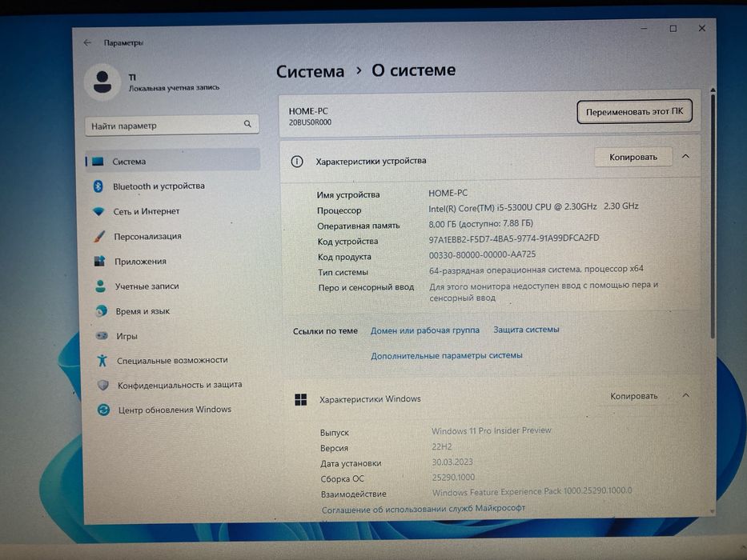Select Windows 11 Pro Insider Preview text
The width and height of the screenshot is (747, 560).
tap(491, 430)
